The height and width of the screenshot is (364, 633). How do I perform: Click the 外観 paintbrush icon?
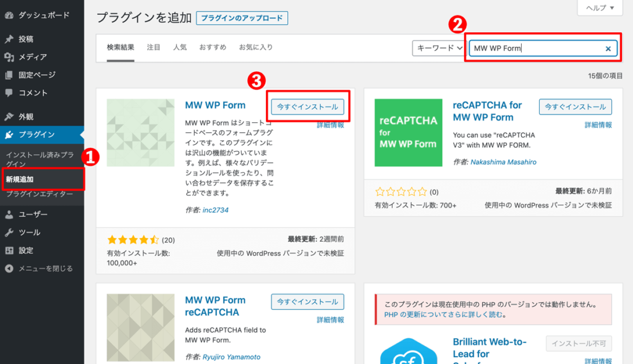click(x=9, y=117)
